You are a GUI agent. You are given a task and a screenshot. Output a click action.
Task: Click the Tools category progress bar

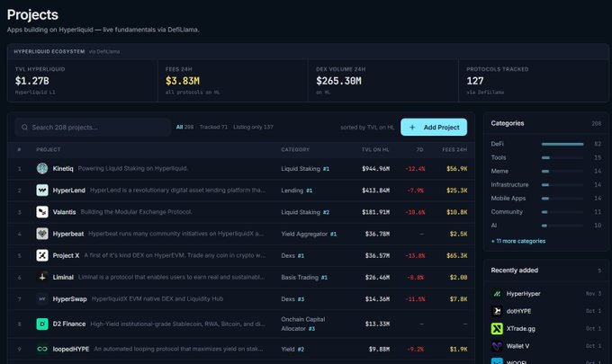(x=562, y=158)
